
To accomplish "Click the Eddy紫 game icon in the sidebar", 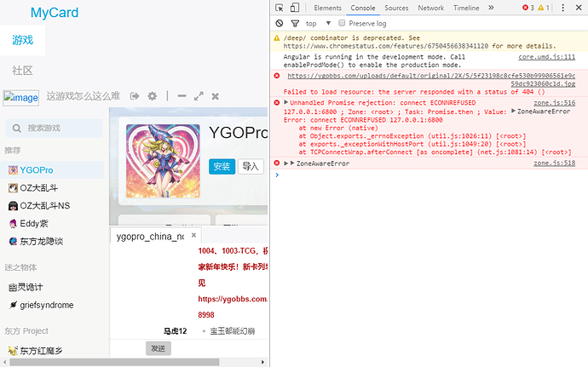I will pos(13,223).
